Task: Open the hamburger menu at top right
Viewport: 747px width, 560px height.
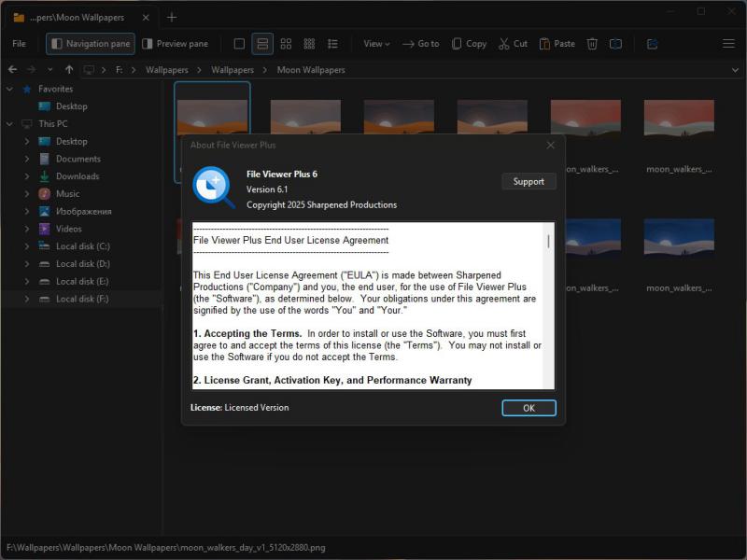Action: coord(728,44)
